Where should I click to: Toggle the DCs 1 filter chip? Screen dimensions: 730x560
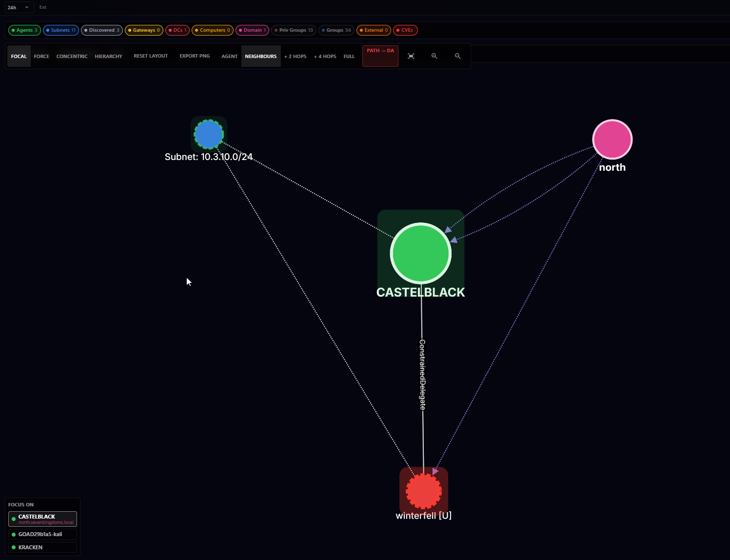[x=178, y=30]
